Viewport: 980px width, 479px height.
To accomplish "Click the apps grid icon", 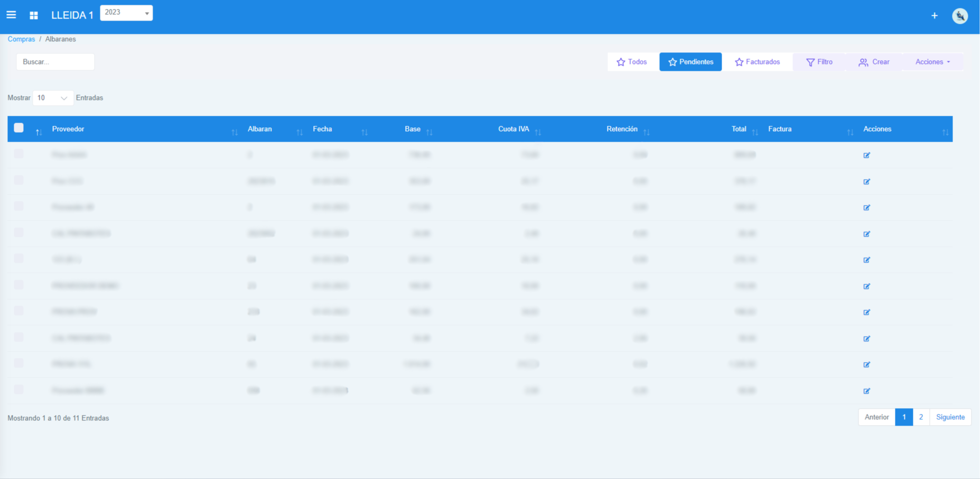I will point(34,15).
